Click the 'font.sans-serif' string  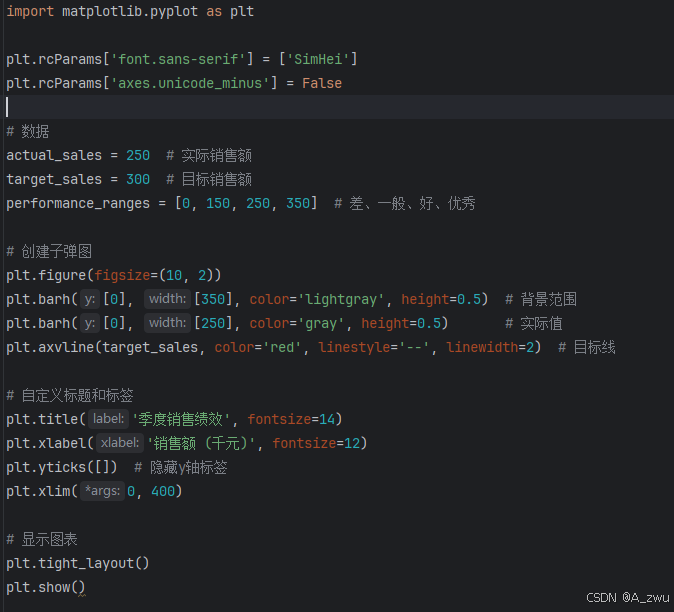[178, 59]
